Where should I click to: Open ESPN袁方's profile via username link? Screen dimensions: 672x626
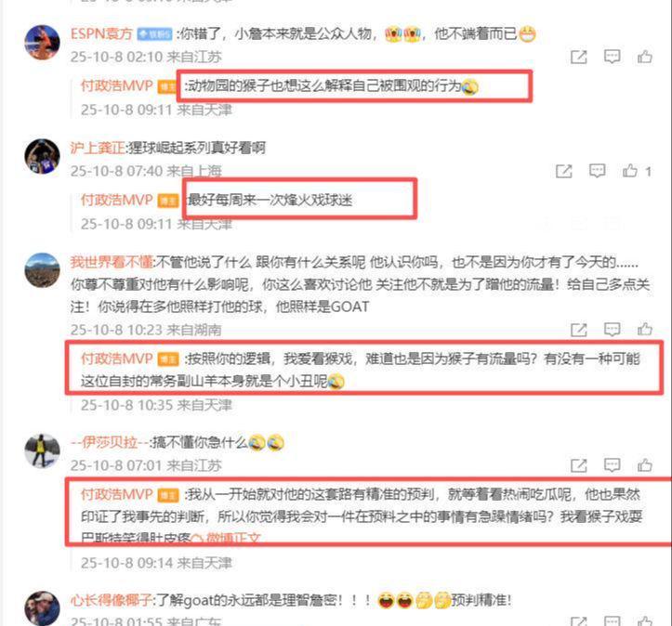101,33
